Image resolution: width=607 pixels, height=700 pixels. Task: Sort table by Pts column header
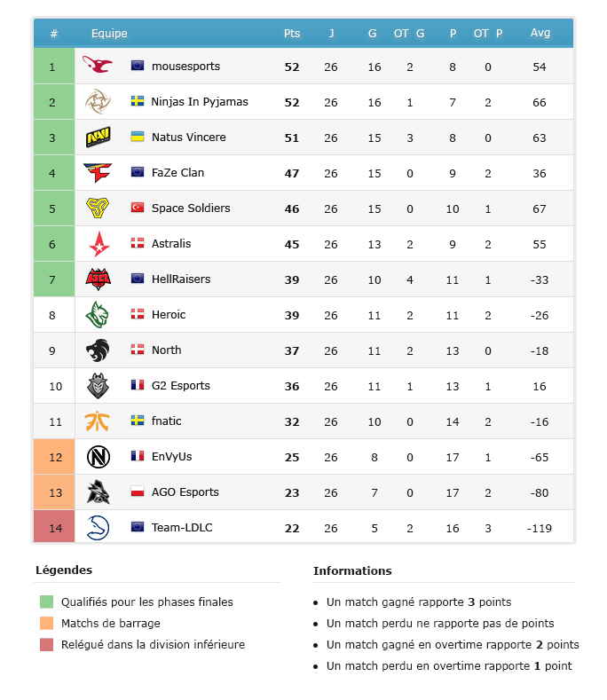tap(292, 34)
